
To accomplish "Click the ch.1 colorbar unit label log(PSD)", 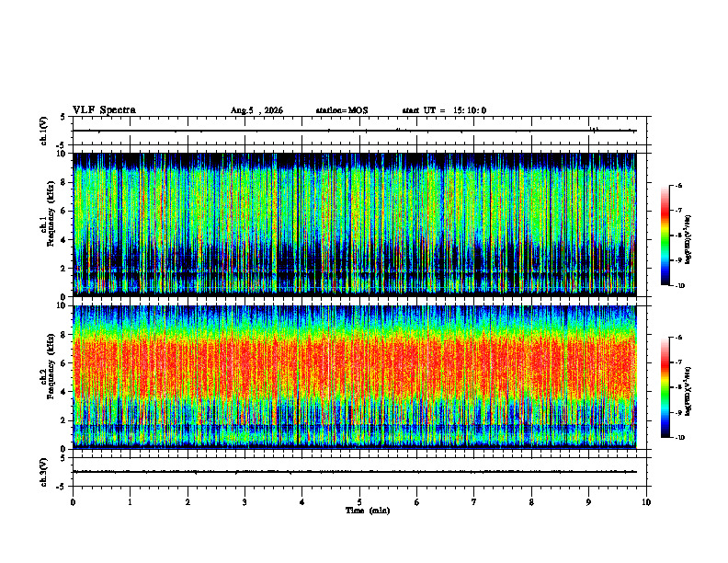I will (688, 239).
